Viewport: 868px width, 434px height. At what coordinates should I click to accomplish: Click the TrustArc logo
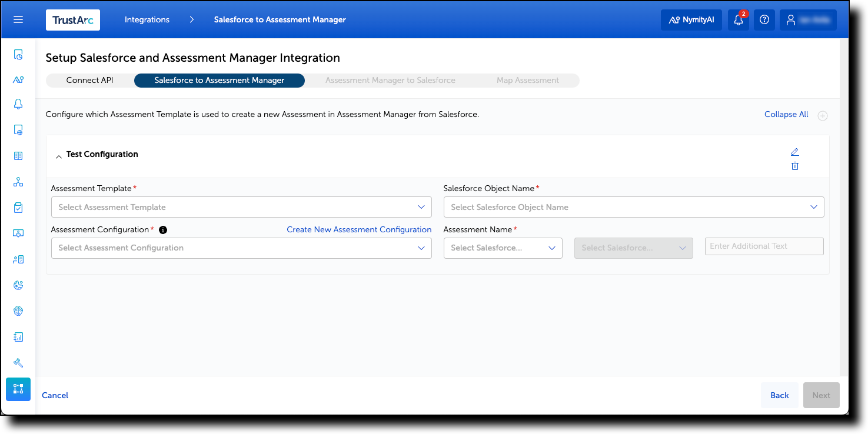(x=72, y=19)
